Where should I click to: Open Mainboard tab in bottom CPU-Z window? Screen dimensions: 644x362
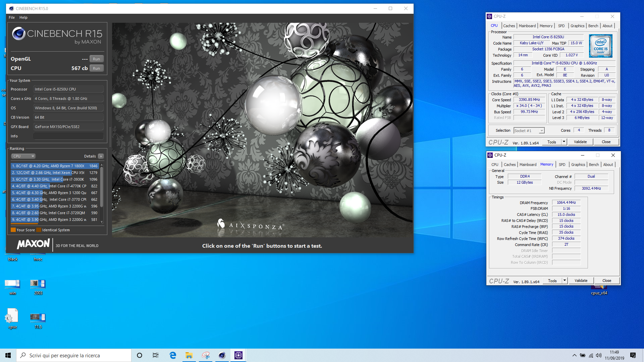pyautogui.click(x=528, y=165)
